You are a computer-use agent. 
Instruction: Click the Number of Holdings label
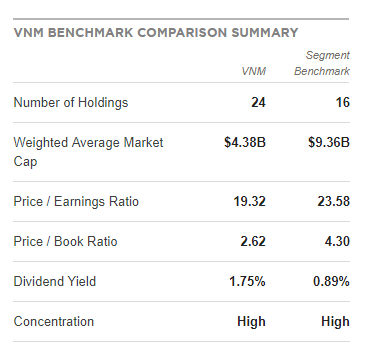pos(71,102)
